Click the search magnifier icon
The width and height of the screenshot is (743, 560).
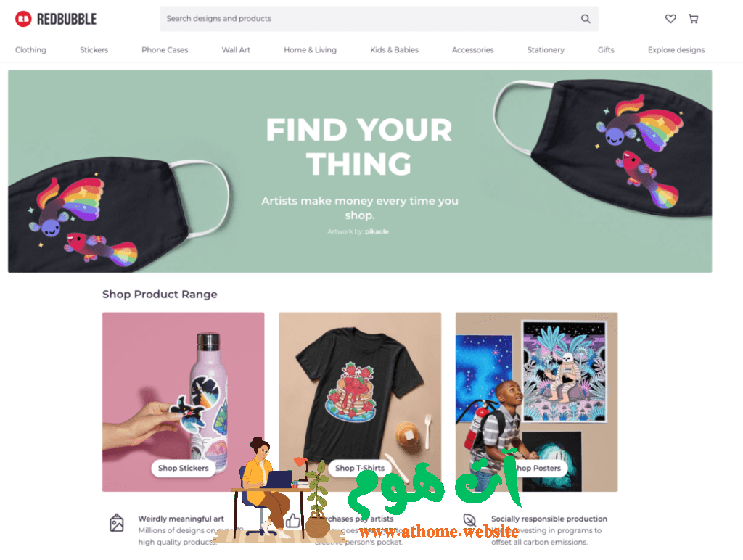586,19
